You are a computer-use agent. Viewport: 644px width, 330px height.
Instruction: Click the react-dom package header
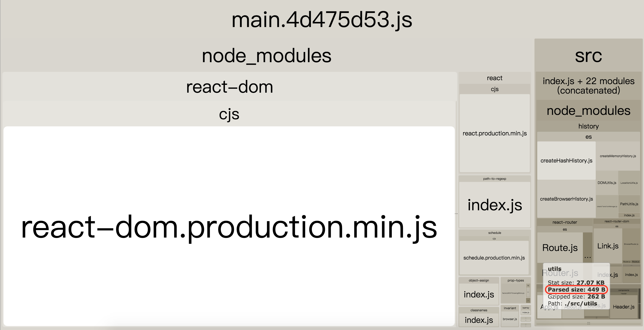coord(230,87)
